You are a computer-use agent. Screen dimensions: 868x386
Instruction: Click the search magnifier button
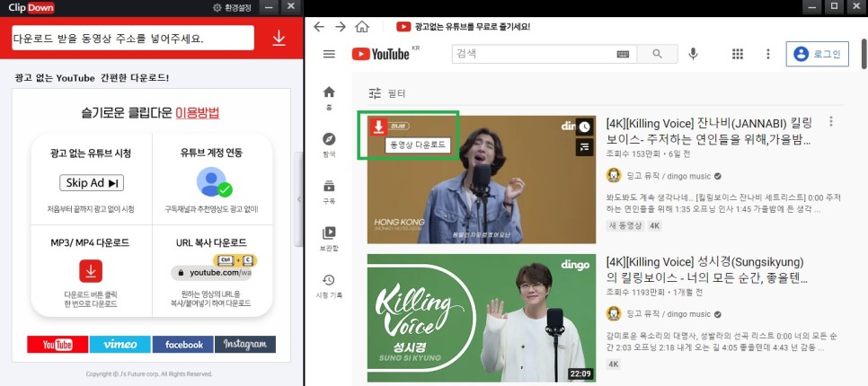pyautogui.click(x=657, y=54)
